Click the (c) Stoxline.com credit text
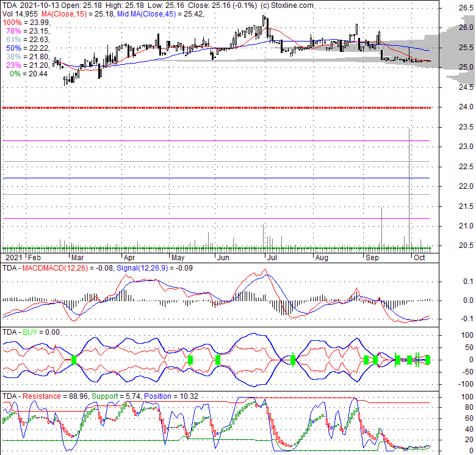476x455 pixels. coord(287,5)
